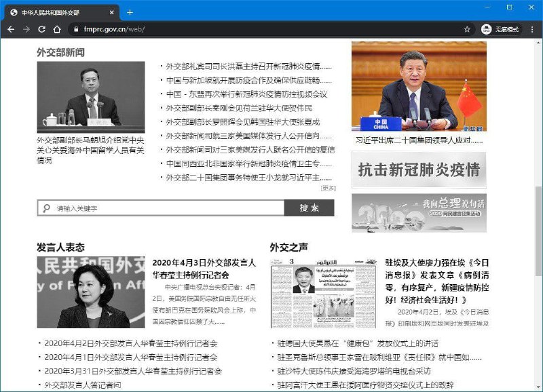Click the tab favicon for the MFA site
543x392 pixels.
click(x=14, y=12)
